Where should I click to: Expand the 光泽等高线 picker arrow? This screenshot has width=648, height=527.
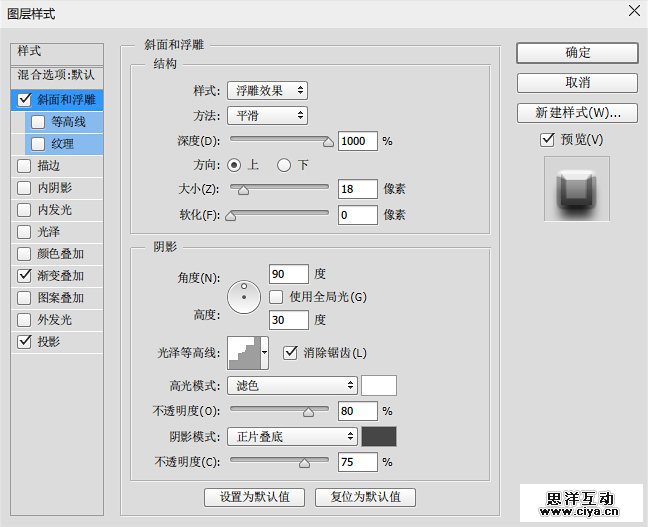click(264, 353)
